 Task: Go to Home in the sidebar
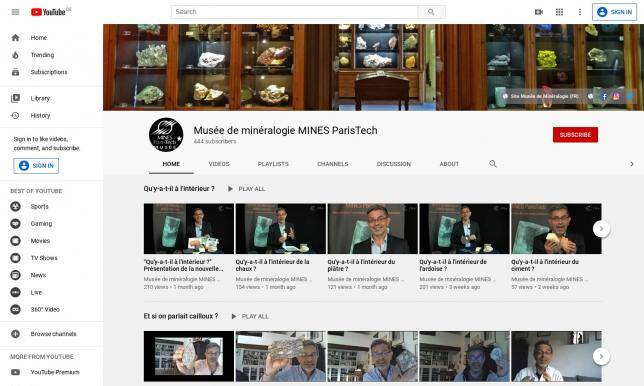pos(51,37)
